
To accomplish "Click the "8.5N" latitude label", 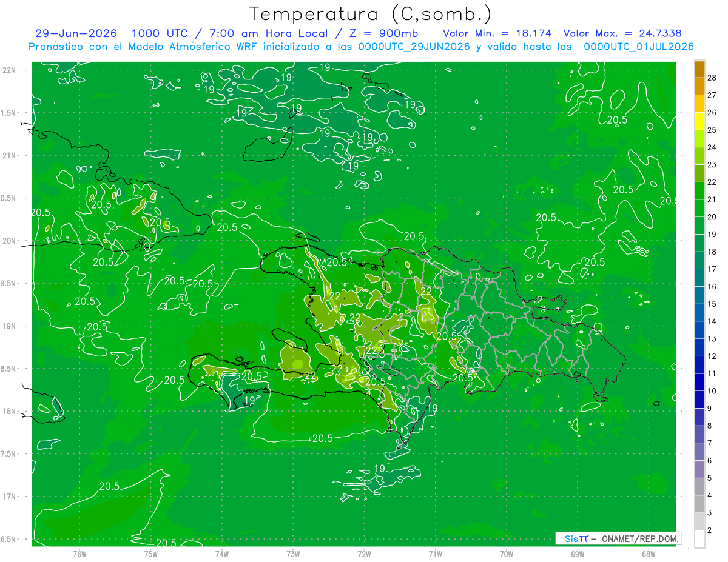I will [x=9, y=369].
